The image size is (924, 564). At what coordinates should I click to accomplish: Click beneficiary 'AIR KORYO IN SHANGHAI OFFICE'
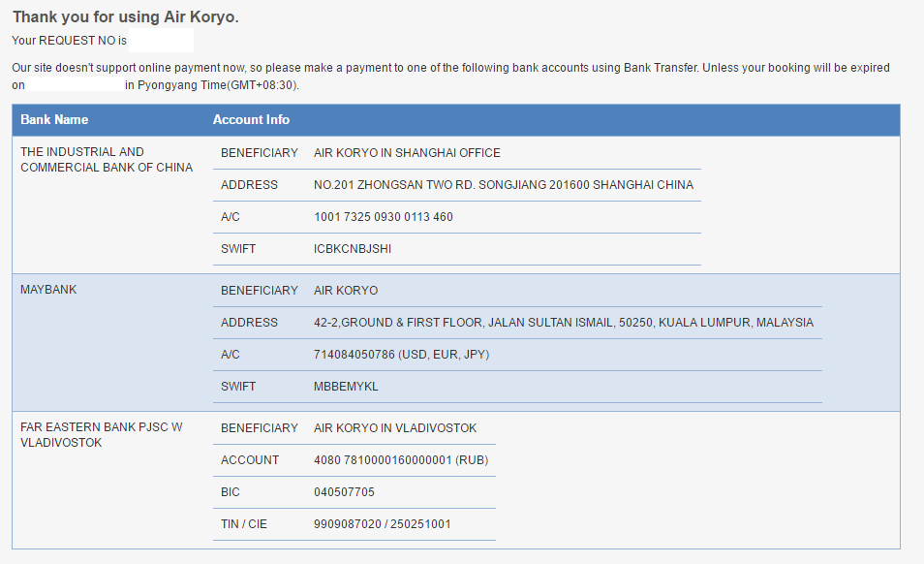pos(407,153)
